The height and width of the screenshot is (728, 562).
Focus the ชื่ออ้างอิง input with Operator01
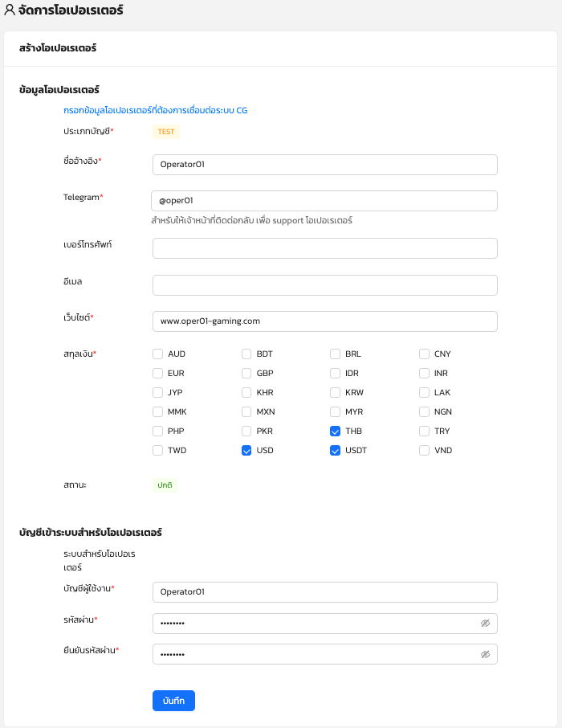pos(324,165)
